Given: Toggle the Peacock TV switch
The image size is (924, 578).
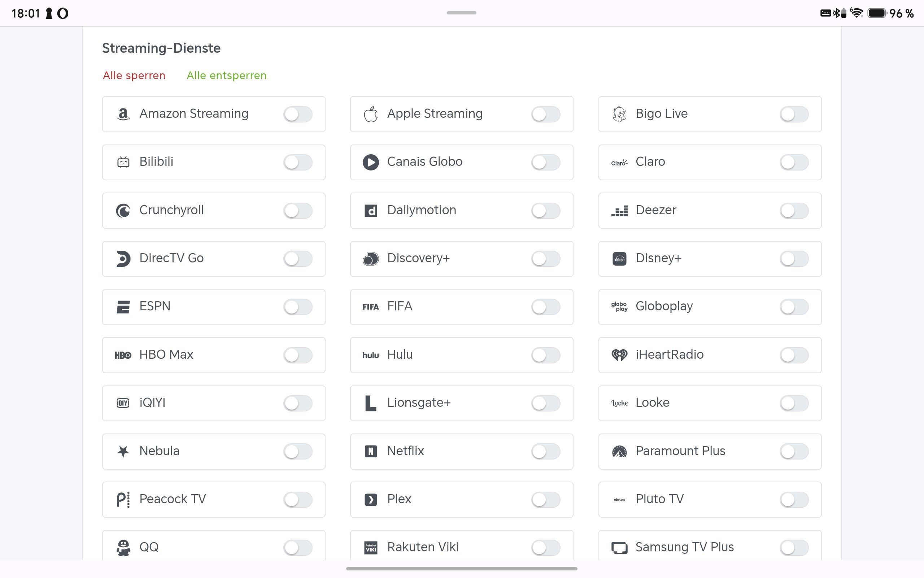Looking at the screenshot, I should 298,500.
